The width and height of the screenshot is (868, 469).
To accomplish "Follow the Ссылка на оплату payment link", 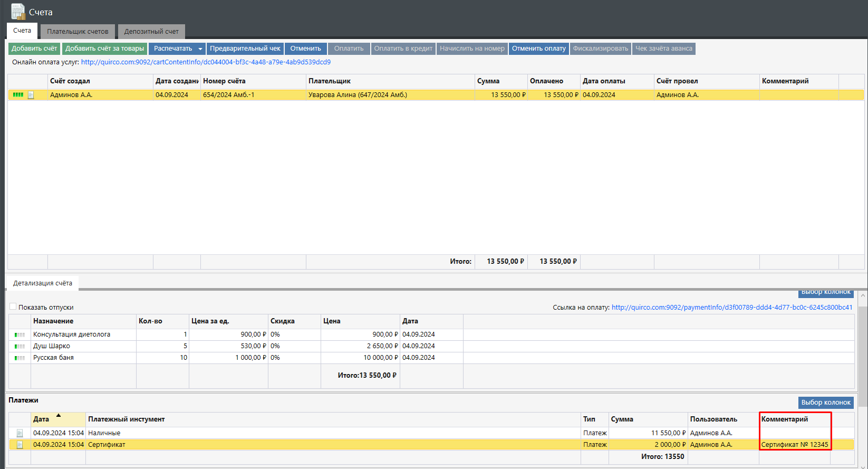I will [731, 307].
